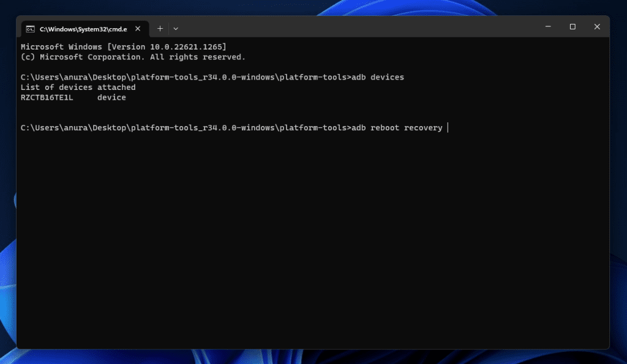Image resolution: width=627 pixels, height=364 pixels.
Task: Click the text cursor after 'recovery'
Action: (x=448, y=128)
